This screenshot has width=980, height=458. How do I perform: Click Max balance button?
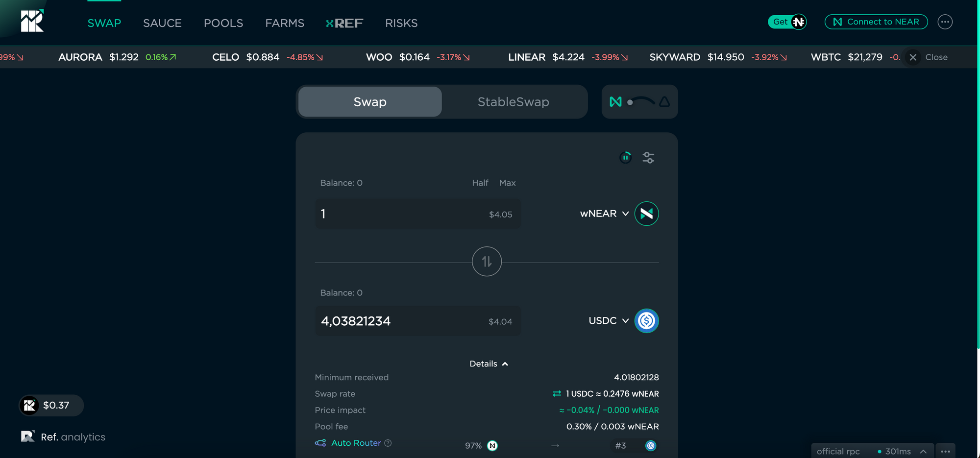point(507,183)
